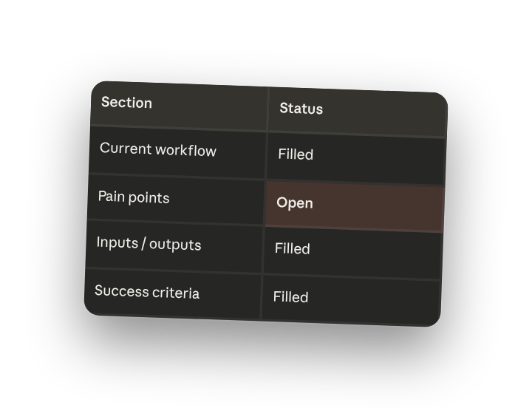Click the Success criteria text label
The height and width of the screenshot is (408, 532).
pyautogui.click(x=147, y=292)
